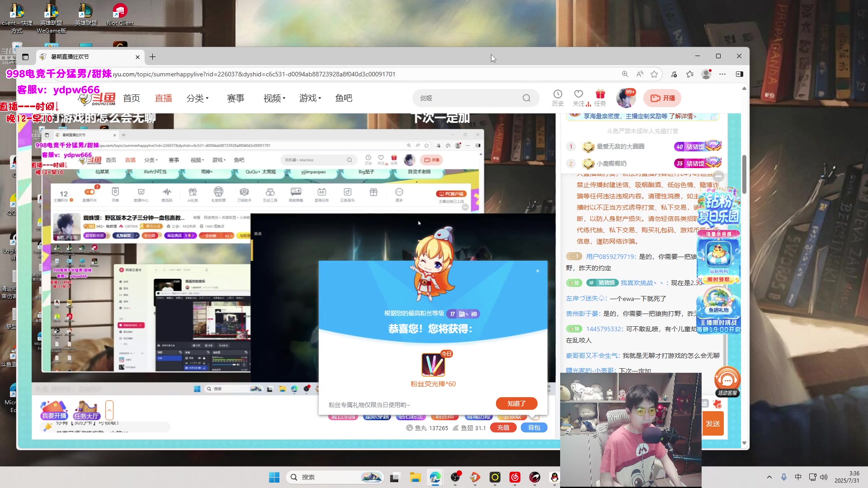Click the browser zoom magnifier icon
The image size is (868, 488).
coord(625,74)
